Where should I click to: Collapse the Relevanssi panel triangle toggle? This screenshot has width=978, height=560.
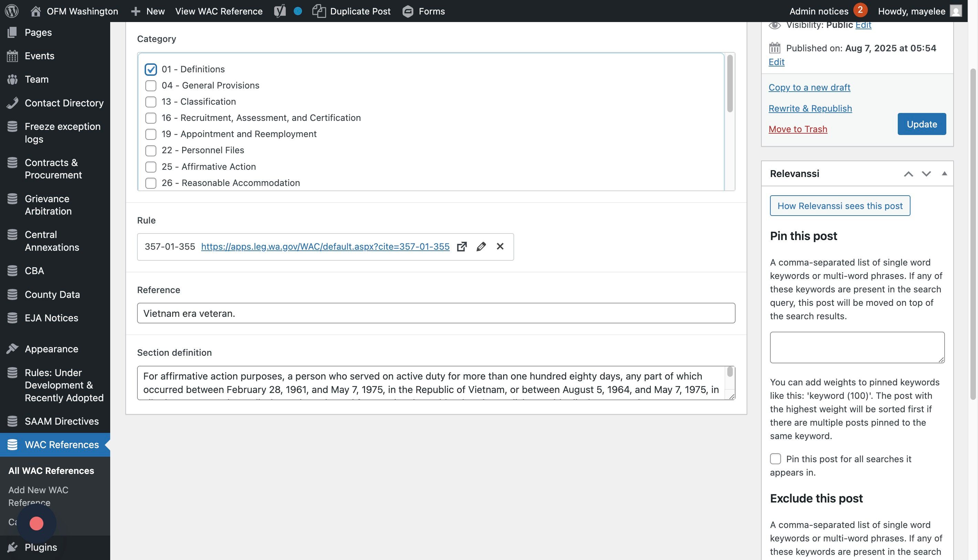[x=944, y=174]
